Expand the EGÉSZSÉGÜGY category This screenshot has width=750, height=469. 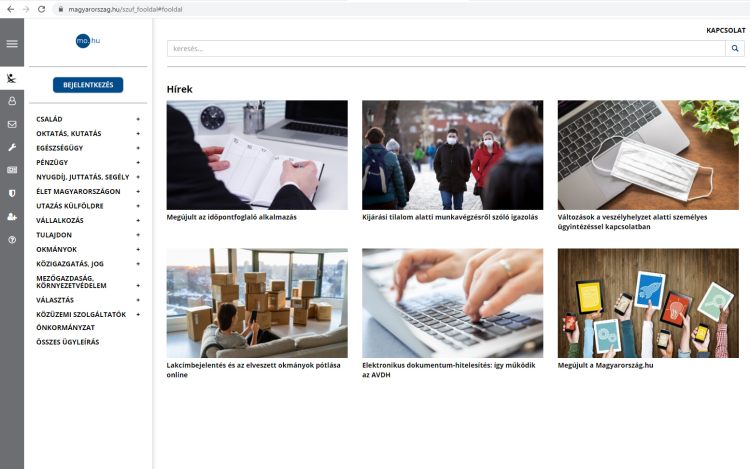click(138, 147)
